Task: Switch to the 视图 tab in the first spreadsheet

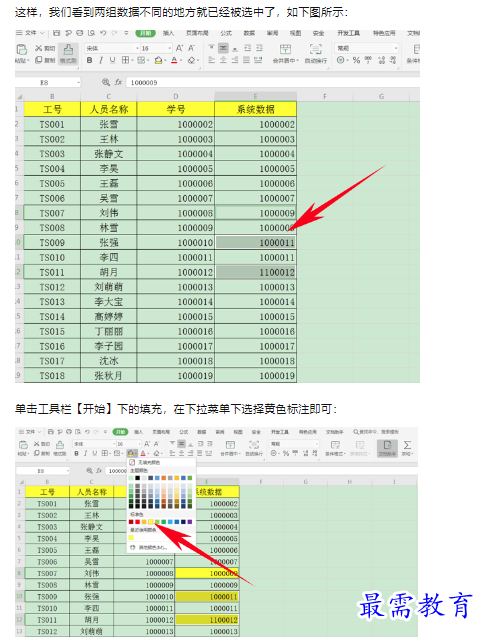Action: (x=295, y=33)
